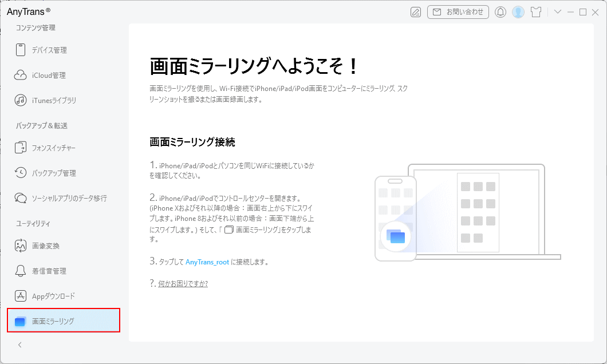Screen dimensions: 607x364
Task: Click the device management phone icon
Action: [x=21, y=50]
